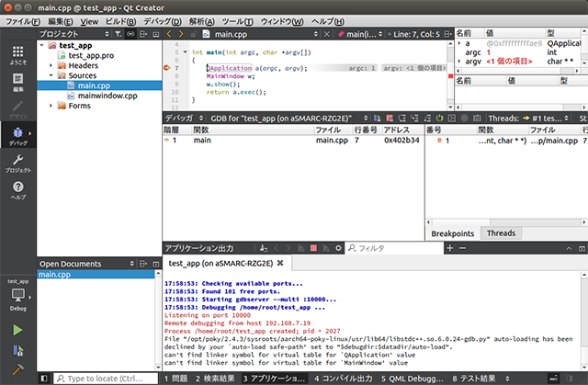Switch to the 編集 (Edit) mode

(x=18, y=82)
